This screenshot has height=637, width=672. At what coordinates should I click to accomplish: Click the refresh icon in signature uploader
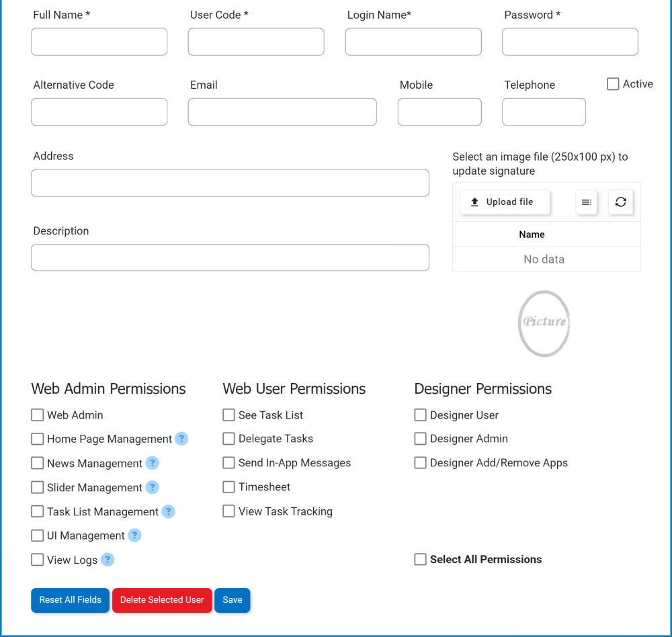[620, 202]
